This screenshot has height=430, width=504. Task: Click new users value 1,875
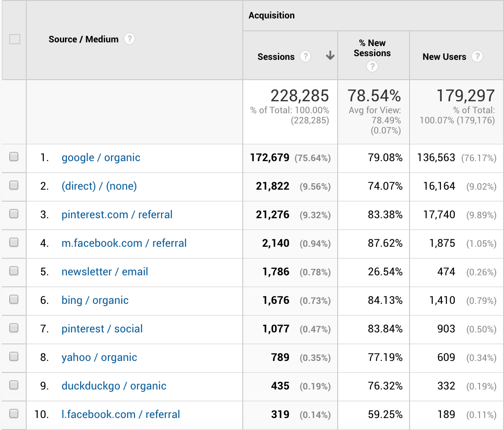442,243
